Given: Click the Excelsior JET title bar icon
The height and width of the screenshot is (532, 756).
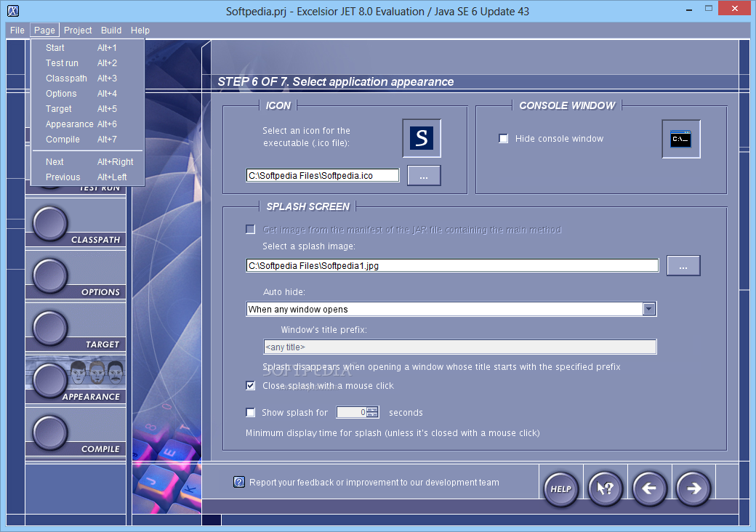Looking at the screenshot, I should point(14,11).
